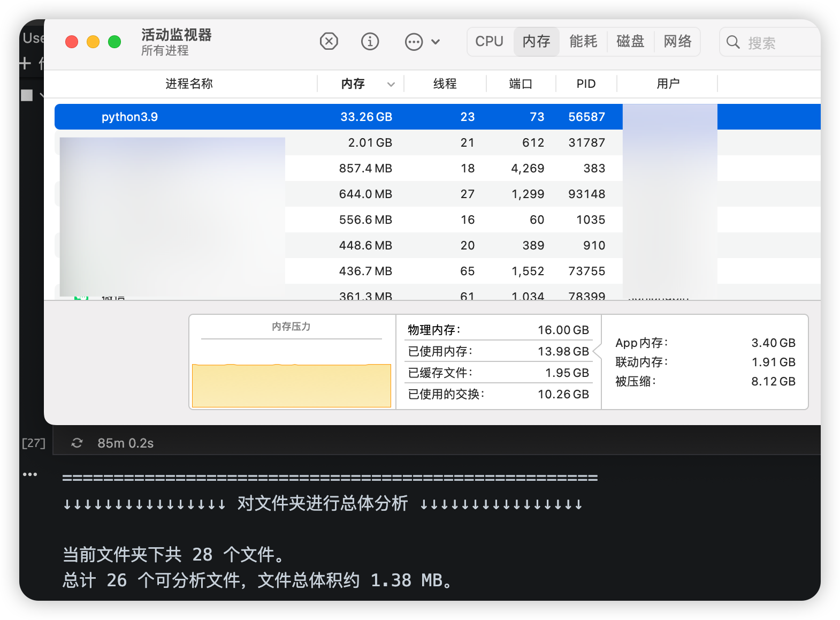Image resolution: width=840 pixels, height=620 pixels.
Task: Click the 33.26 GB memory value
Action: (366, 117)
